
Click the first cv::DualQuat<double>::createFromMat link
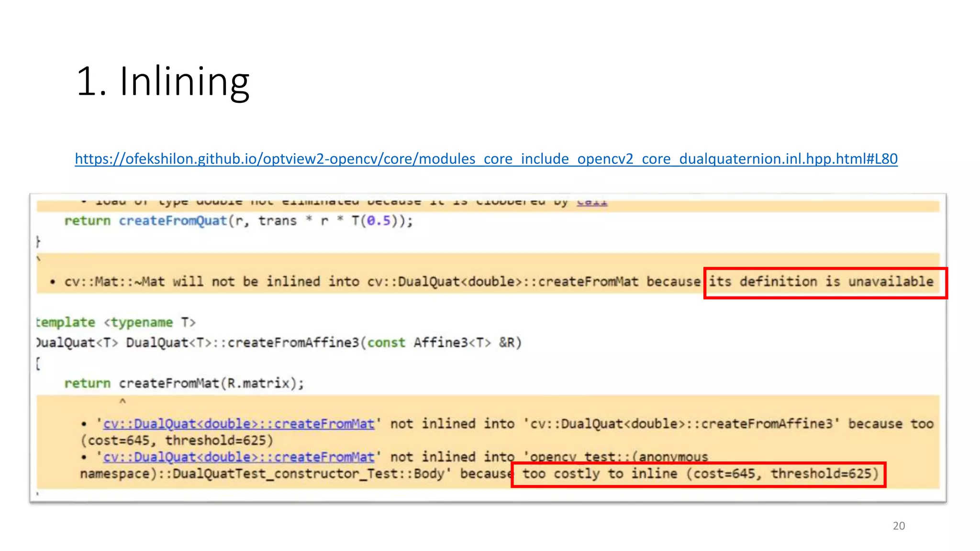[239, 424]
